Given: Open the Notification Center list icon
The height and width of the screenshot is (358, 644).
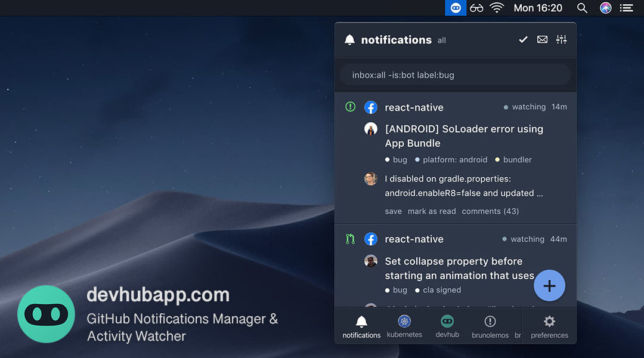Looking at the screenshot, I should pos(626,8).
